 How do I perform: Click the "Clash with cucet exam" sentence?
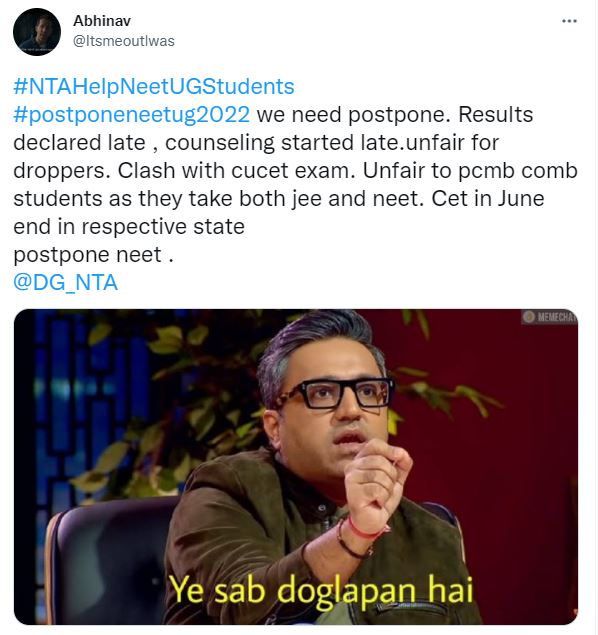click(x=234, y=170)
